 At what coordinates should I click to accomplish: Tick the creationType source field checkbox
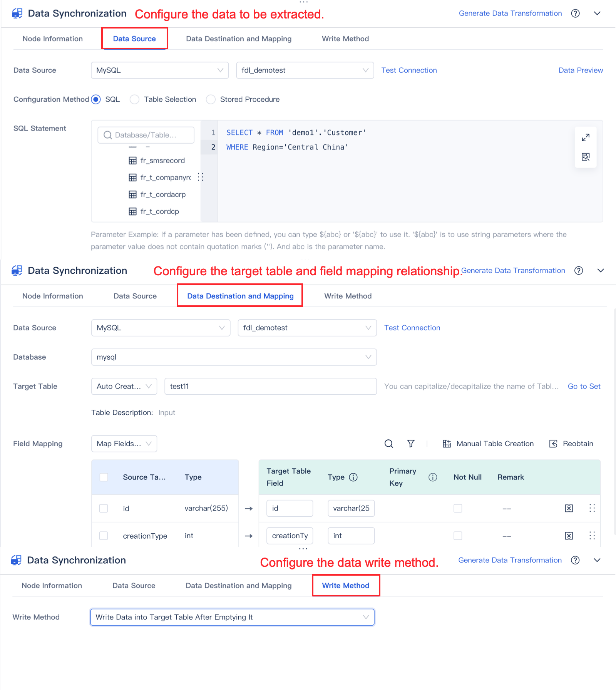point(104,536)
